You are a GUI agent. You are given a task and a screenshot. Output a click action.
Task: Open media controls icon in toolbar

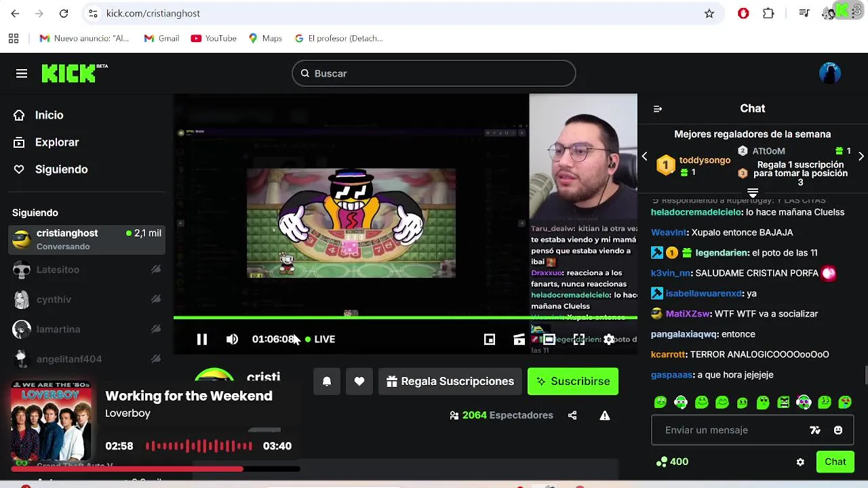point(804,14)
